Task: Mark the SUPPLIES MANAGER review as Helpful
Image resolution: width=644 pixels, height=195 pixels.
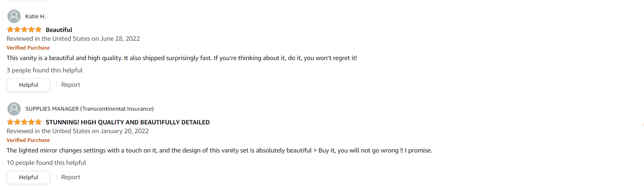Action: [x=28, y=177]
